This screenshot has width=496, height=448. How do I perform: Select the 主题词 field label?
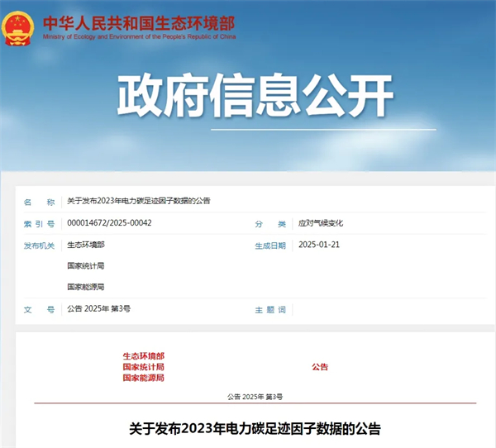coord(270,310)
